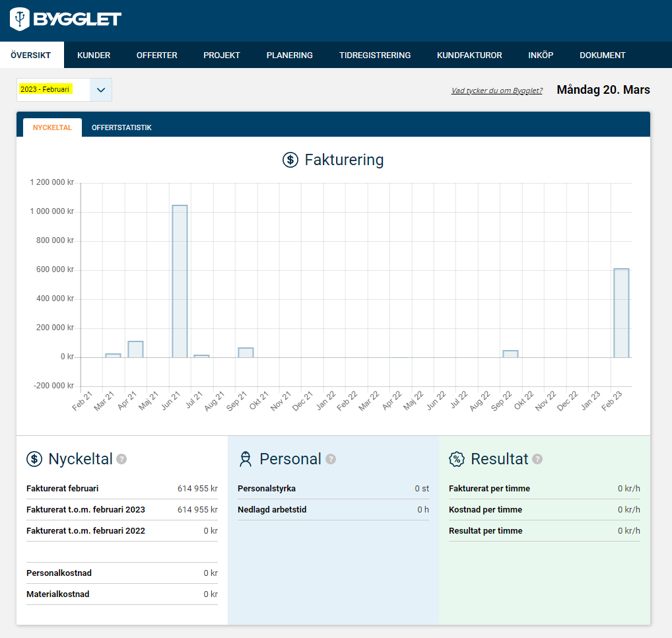The image size is (672, 638).
Task: Click the '0 h' Nedlagd arbetstid value
Action: coord(423,509)
